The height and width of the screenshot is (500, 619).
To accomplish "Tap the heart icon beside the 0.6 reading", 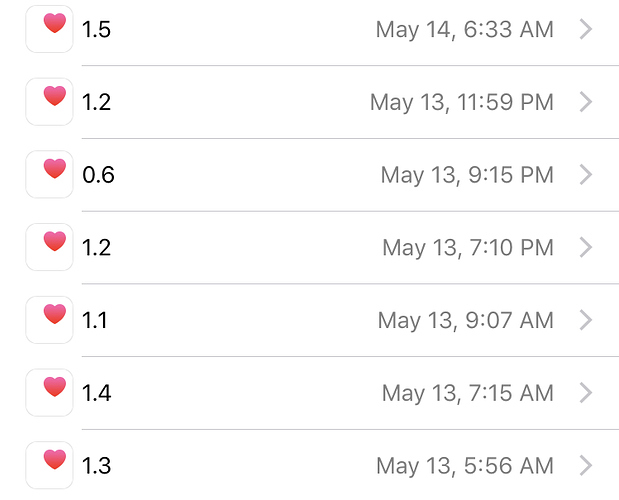I will pyautogui.click(x=49, y=174).
